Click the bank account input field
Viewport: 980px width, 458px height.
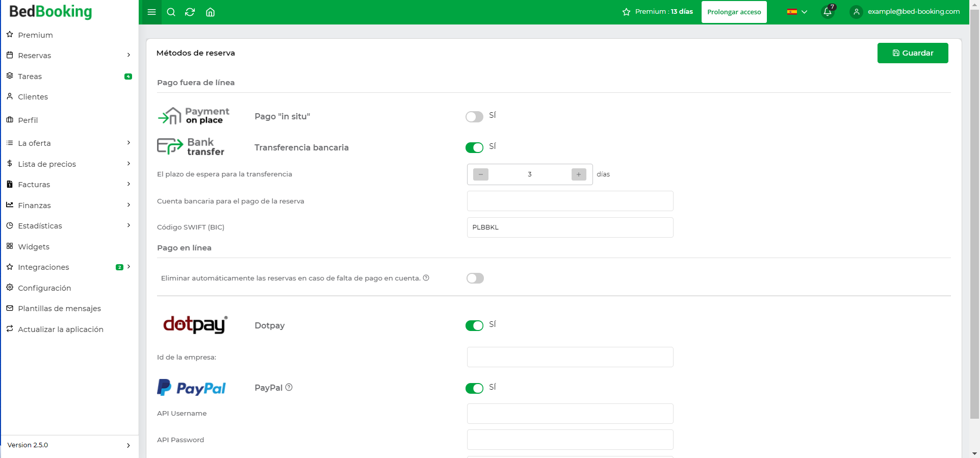(570, 201)
